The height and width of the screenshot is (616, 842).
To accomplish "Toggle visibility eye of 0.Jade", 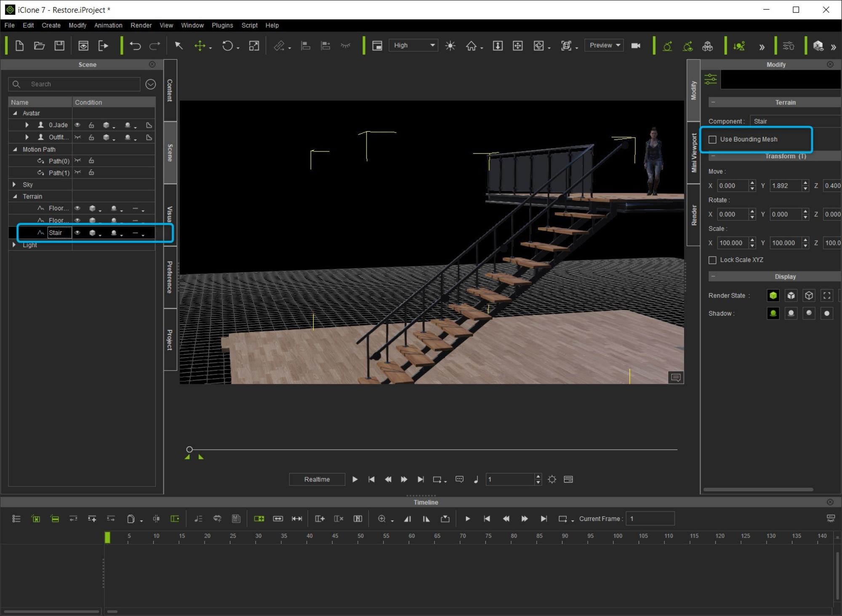I will coord(77,125).
